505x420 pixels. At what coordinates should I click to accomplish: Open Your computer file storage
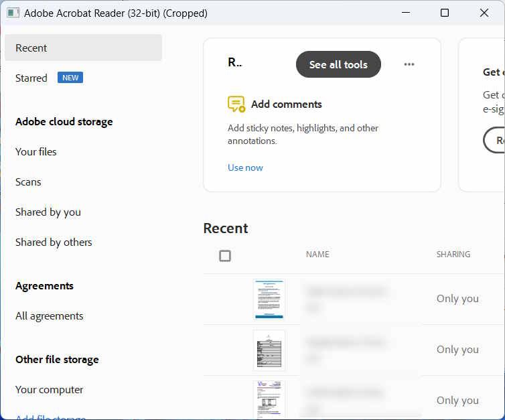point(50,390)
